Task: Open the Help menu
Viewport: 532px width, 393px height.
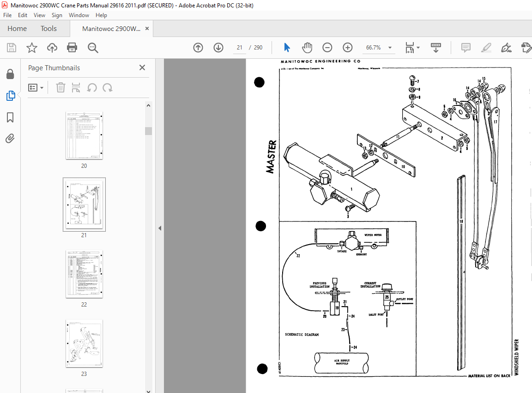Action: pos(101,15)
